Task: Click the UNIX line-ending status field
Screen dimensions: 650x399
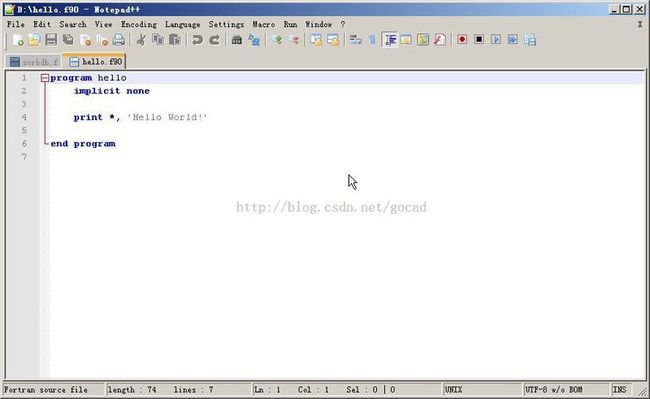Action: pyautogui.click(x=483, y=390)
